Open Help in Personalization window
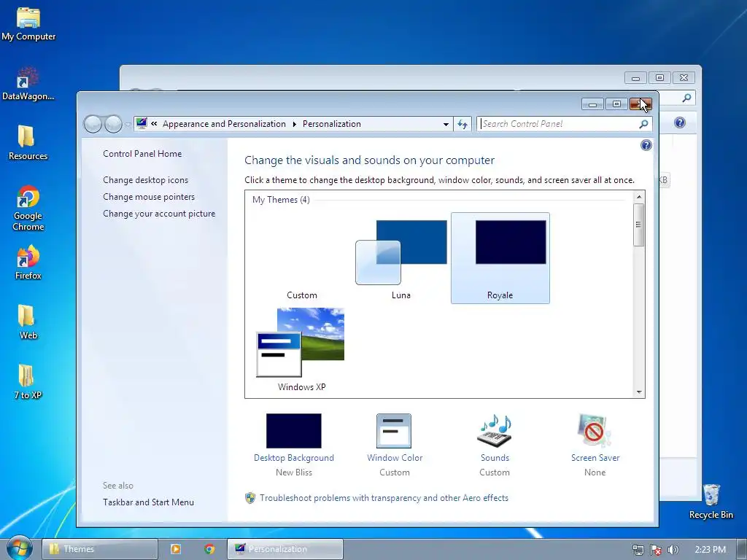 (x=646, y=145)
